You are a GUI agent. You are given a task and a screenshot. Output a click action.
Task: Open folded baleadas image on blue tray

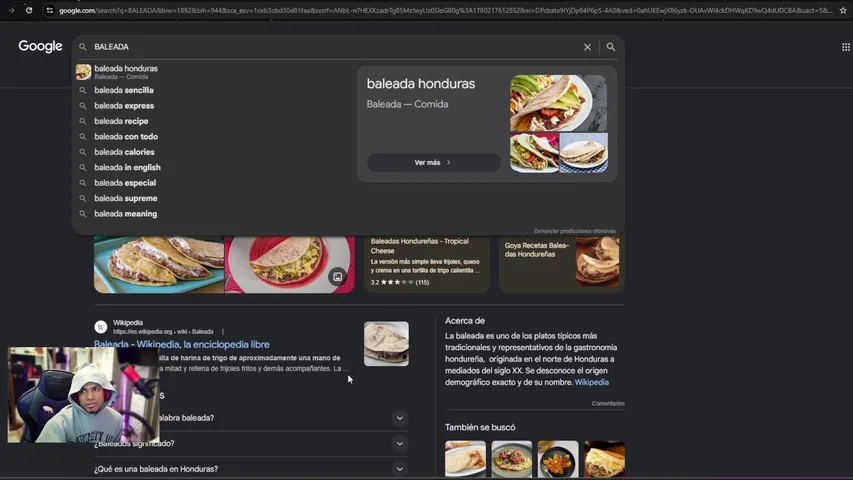tap(159, 264)
